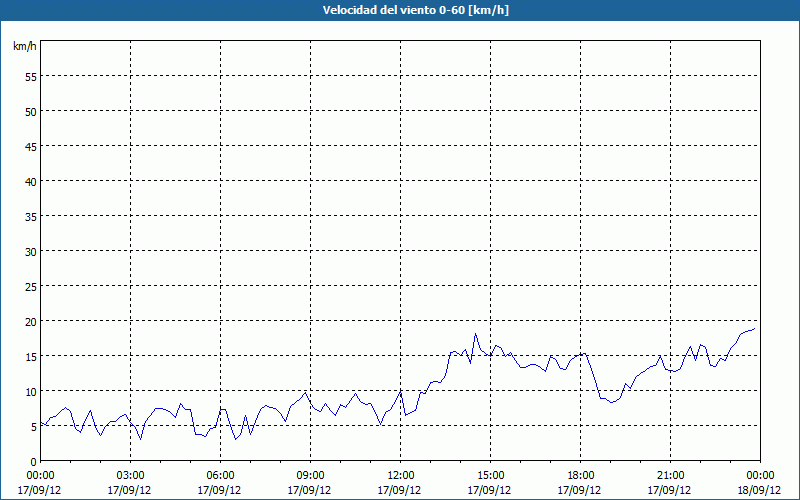Click the '06:00' time axis label

tap(220, 476)
